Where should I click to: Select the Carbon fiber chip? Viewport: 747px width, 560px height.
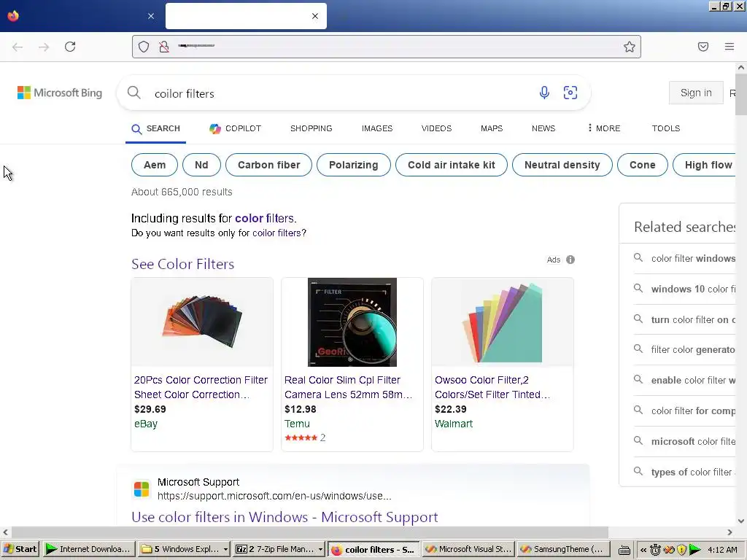click(x=268, y=165)
